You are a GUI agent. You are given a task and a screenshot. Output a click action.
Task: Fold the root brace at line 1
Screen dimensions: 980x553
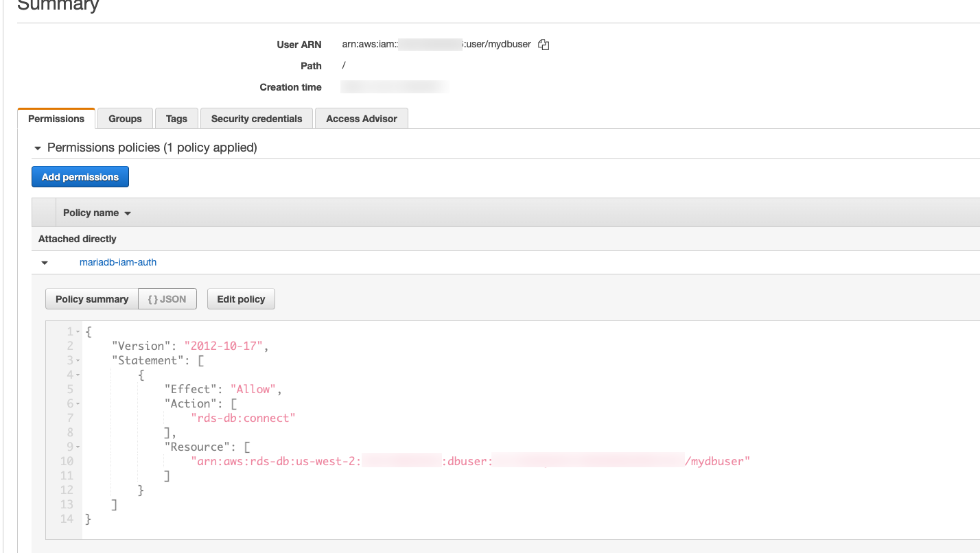pyautogui.click(x=78, y=332)
